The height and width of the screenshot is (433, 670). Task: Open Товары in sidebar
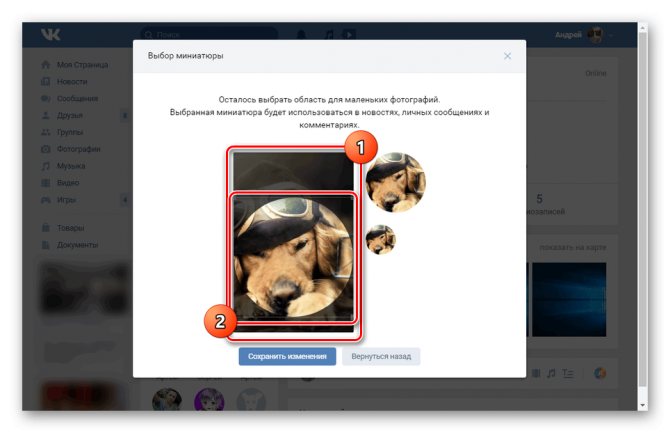pos(71,228)
